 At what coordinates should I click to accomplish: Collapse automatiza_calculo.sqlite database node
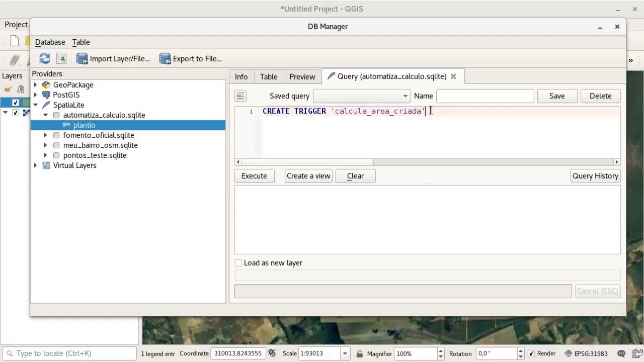tap(45, 115)
